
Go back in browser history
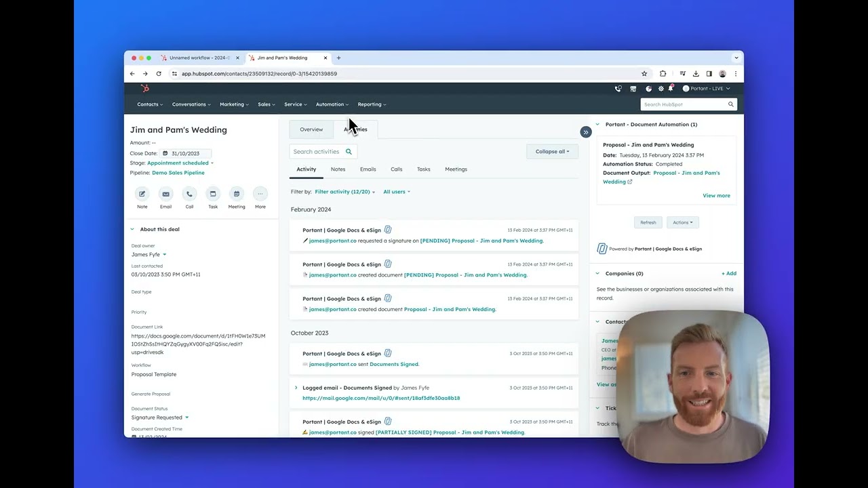click(132, 74)
